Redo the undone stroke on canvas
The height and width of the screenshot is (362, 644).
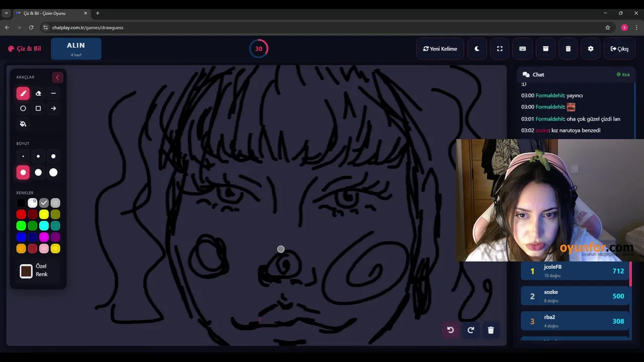tap(470, 330)
